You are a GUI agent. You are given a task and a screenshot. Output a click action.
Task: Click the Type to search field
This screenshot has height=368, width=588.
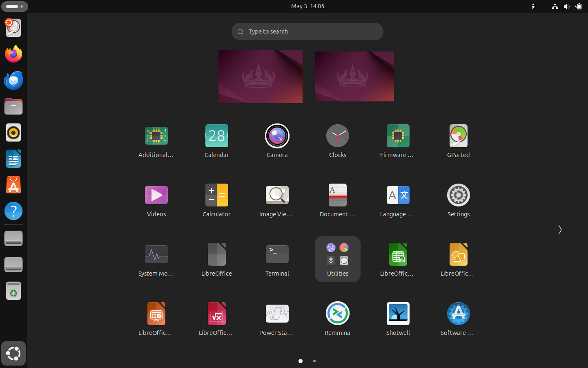pyautogui.click(x=307, y=31)
